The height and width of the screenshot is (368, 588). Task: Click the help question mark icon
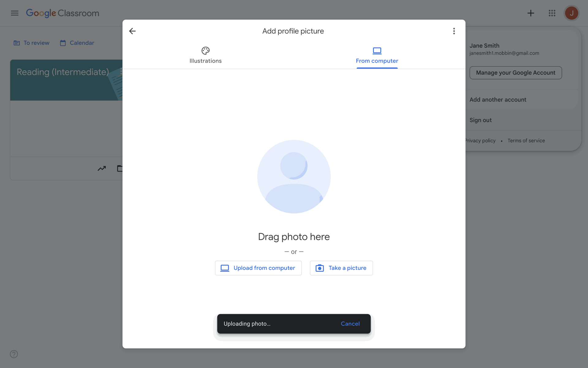pos(14,354)
